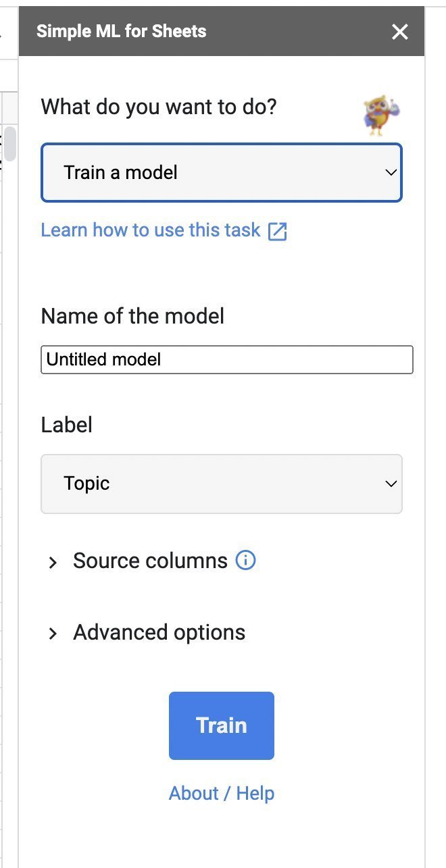Open the 'Train a model' task dropdown
The height and width of the screenshot is (868, 446).
222,172
